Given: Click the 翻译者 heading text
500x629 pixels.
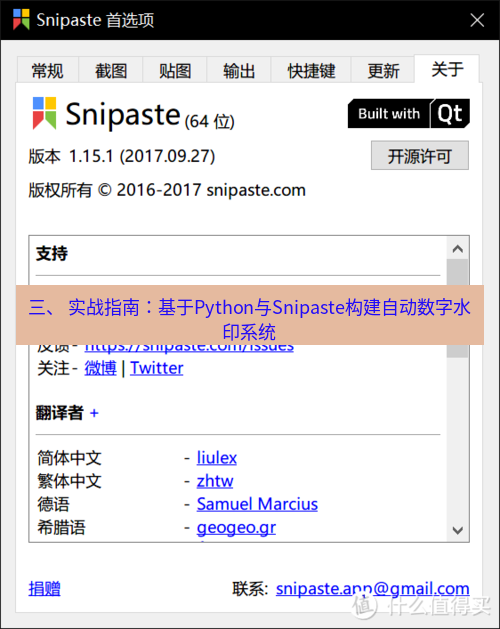Looking at the screenshot, I should (59, 413).
